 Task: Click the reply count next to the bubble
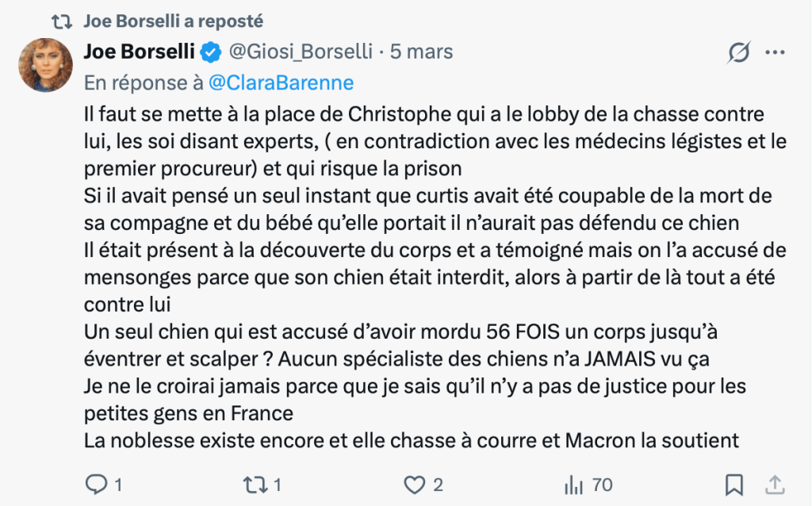[118, 484]
